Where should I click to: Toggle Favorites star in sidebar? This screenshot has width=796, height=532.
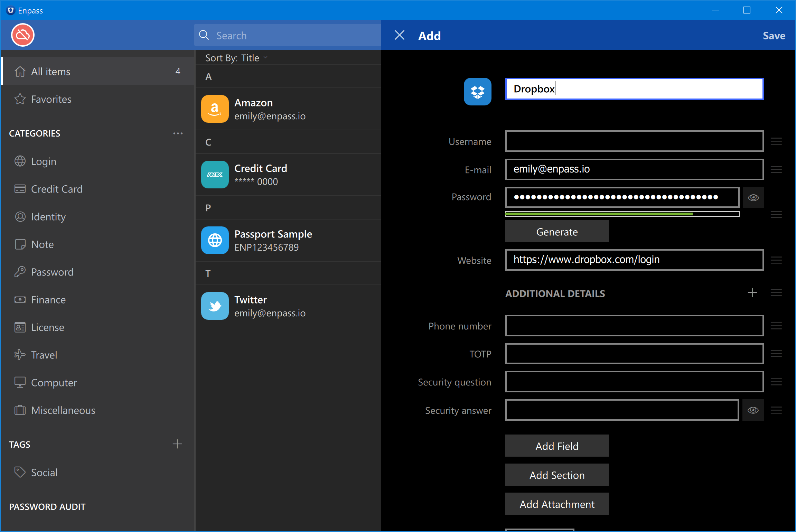[20, 99]
